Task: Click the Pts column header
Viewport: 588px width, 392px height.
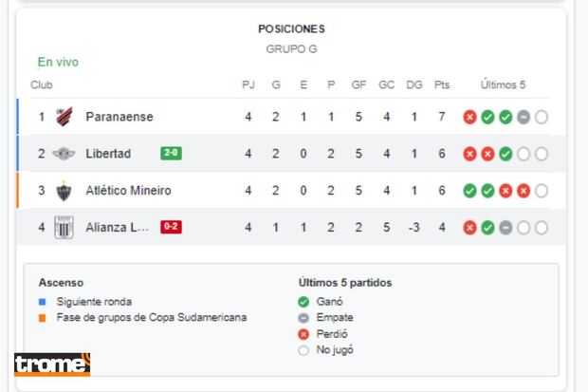Action: pos(442,84)
